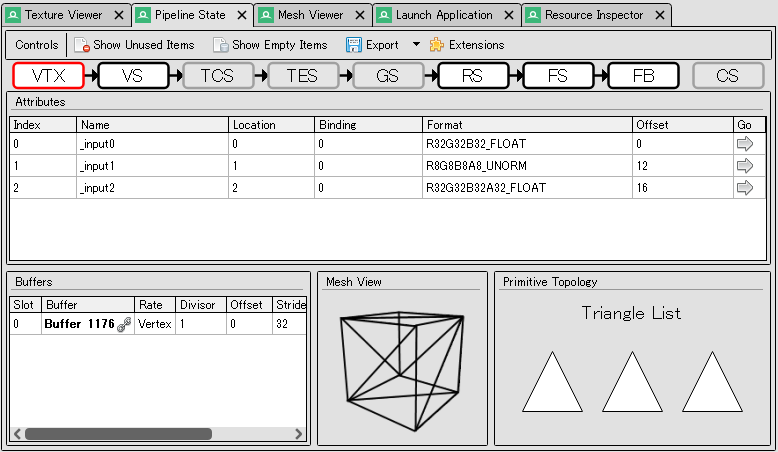778x452 pixels.
Task: Close the Texture Viewer tab
Action: click(x=119, y=15)
